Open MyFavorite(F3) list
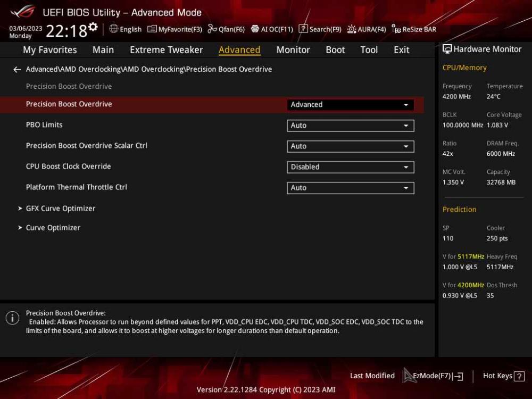Screen dimensions: 532x399 (x=174, y=29)
